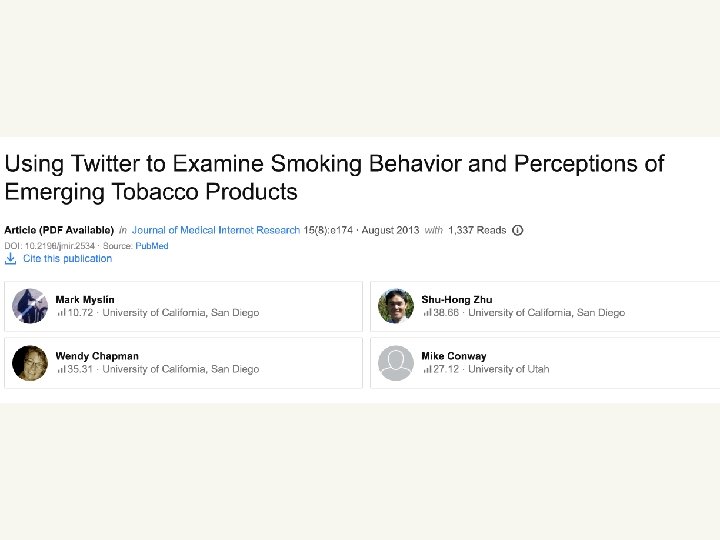
Task: View the Mike Conway author name link
Action: click(x=454, y=355)
